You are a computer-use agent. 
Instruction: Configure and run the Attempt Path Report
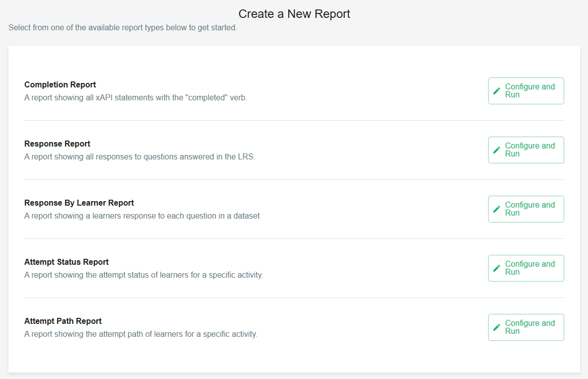point(526,327)
